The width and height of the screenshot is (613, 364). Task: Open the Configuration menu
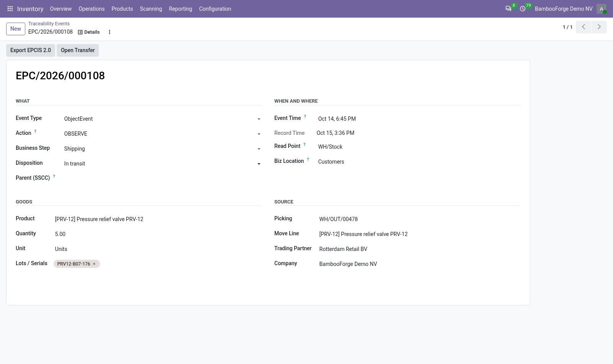coord(215,9)
